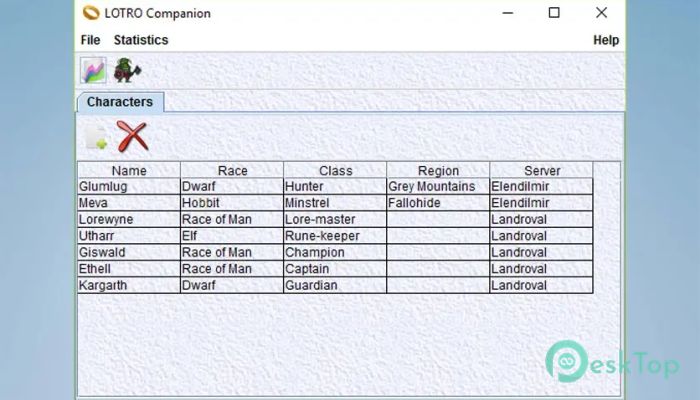Click the Rune-keeper class cell

click(x=335, y=236)
